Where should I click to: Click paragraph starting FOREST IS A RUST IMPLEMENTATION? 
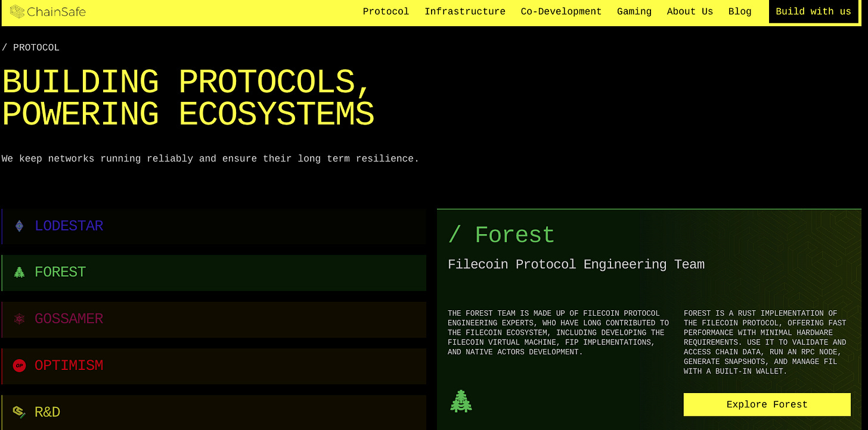point(765,342)
